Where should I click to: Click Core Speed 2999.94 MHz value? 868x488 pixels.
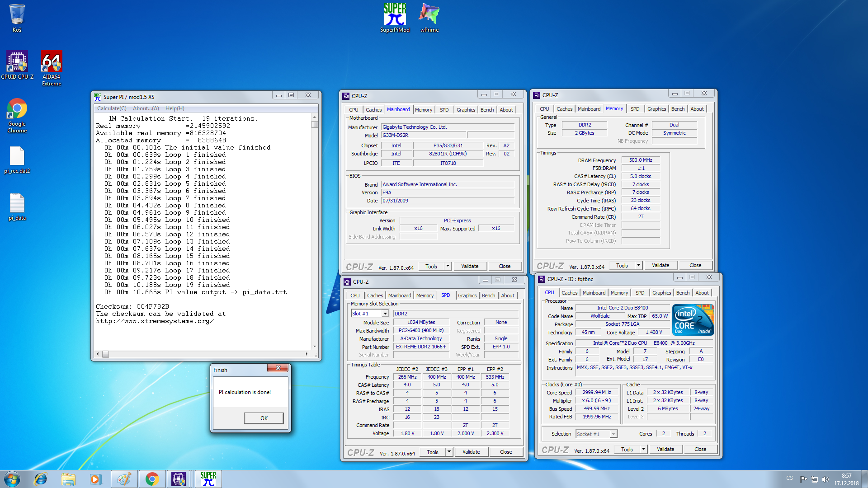(x=597, y=393)
